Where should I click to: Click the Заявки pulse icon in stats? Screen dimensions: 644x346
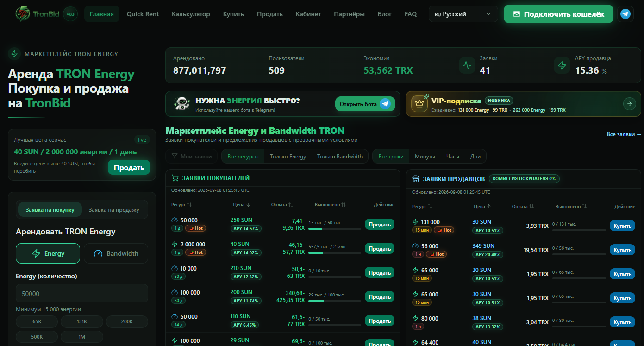(467, 66)
